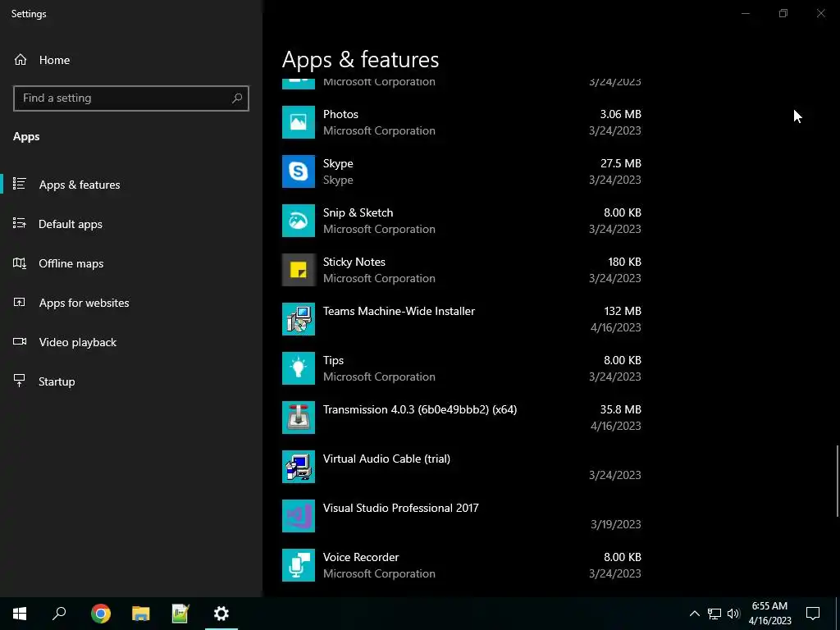Click the Sticky Notes app icon

pos(299,270)
